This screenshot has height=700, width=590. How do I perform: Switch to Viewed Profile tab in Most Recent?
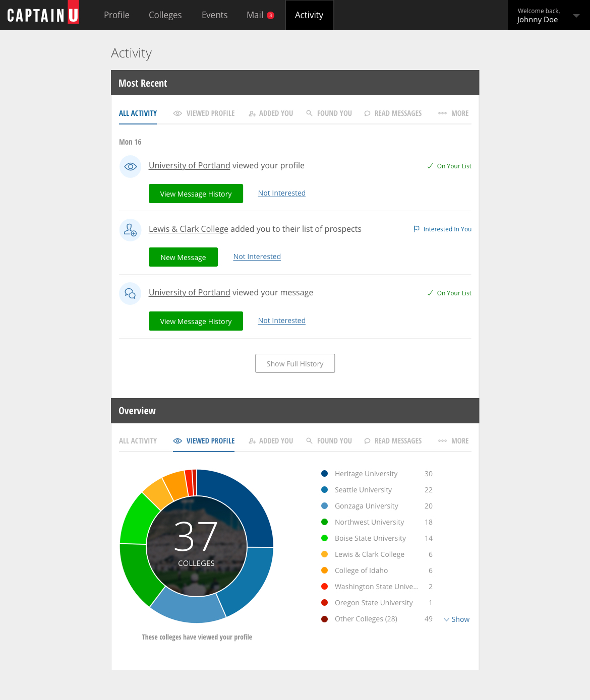204,113
